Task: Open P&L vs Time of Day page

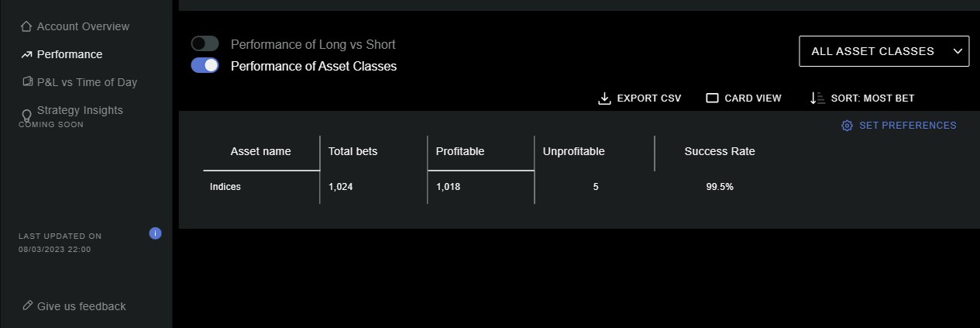Action: coord(87,82)
